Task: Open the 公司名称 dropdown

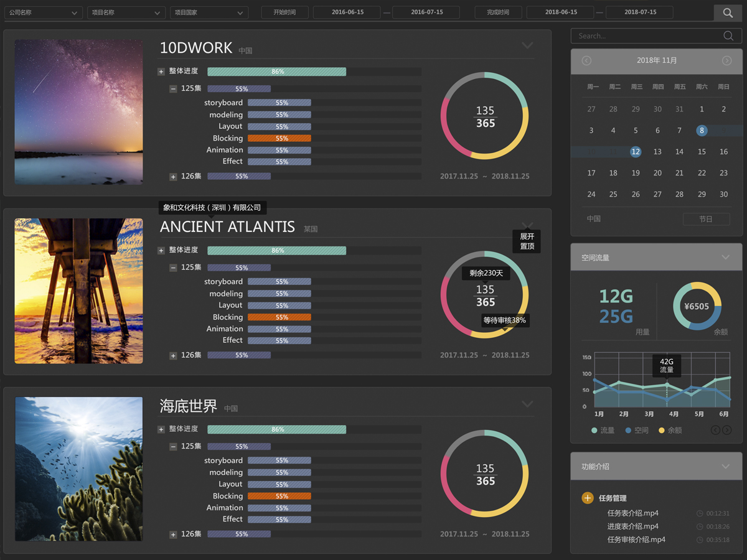Action: 44,12
